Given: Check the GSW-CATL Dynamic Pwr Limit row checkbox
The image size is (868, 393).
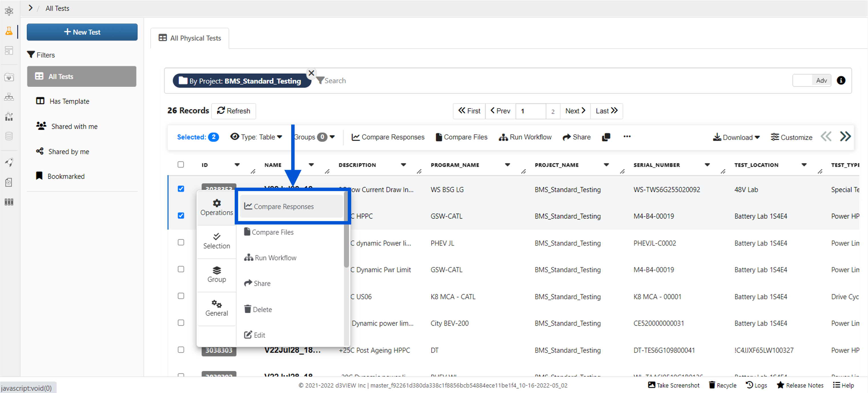Looking at the screenshot, I should 181,269.
